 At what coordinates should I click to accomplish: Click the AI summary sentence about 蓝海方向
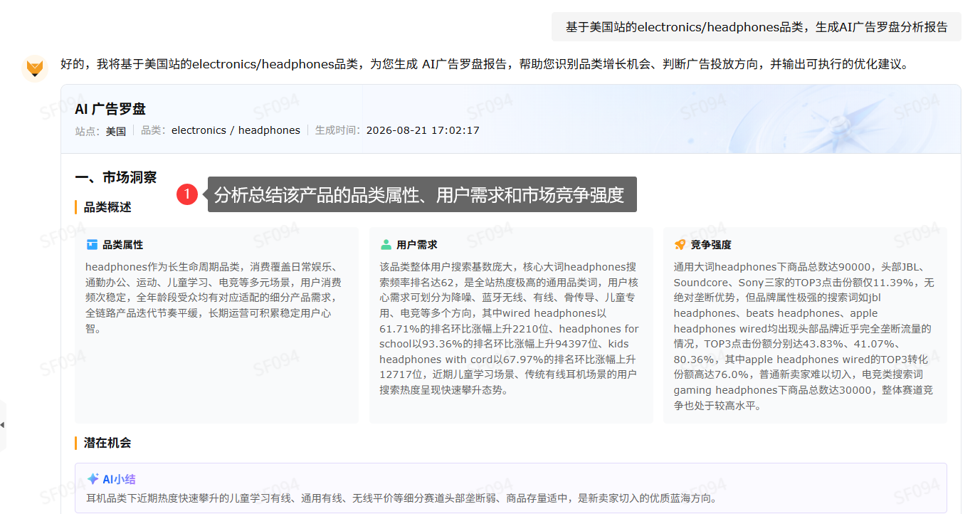click(401, 498)
